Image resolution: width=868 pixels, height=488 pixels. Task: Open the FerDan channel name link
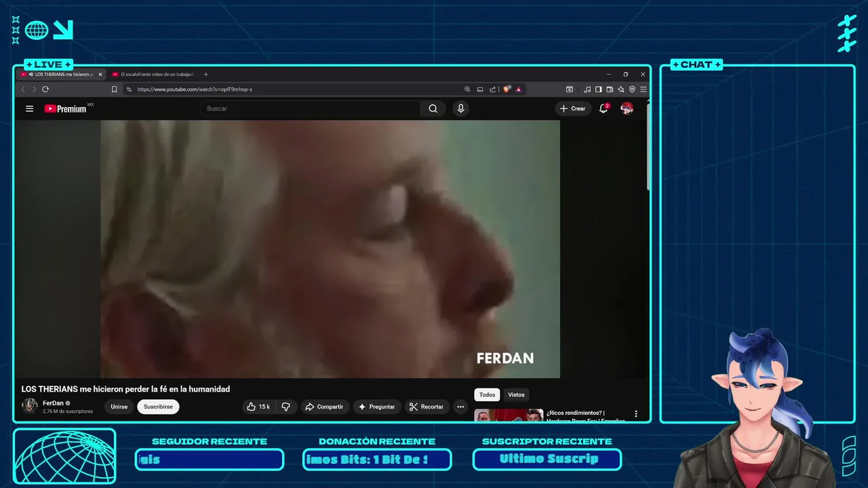(53, 403)
